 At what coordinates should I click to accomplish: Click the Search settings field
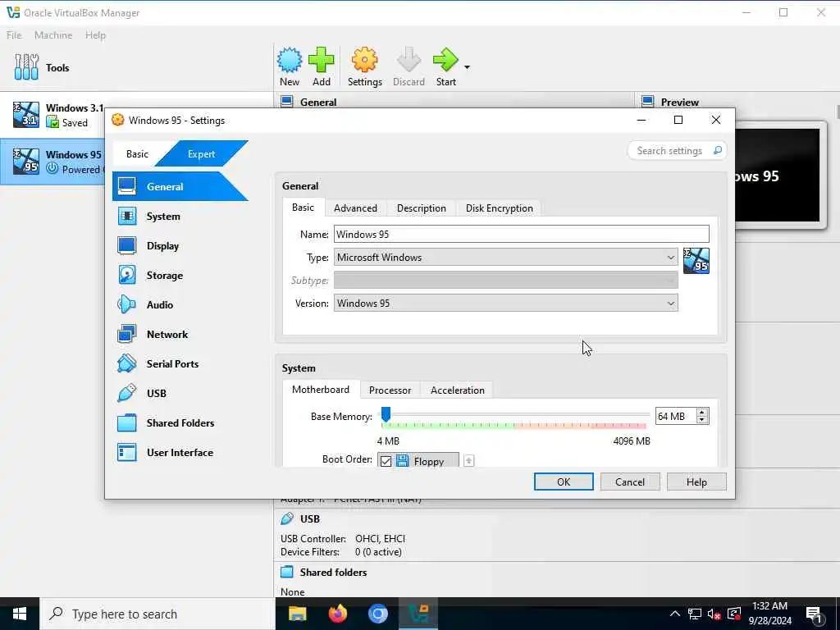pos(669,151)
